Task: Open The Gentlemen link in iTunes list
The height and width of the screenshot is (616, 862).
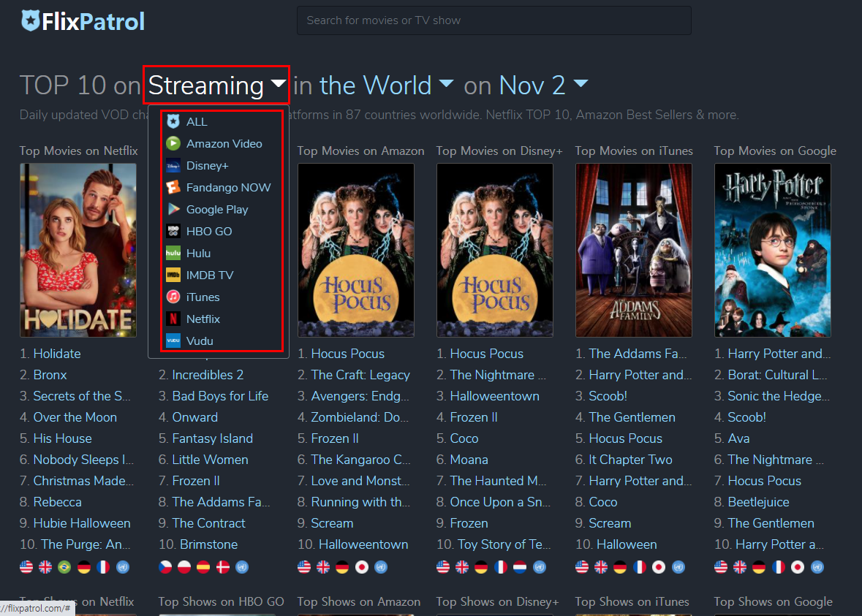Action: 632,417
